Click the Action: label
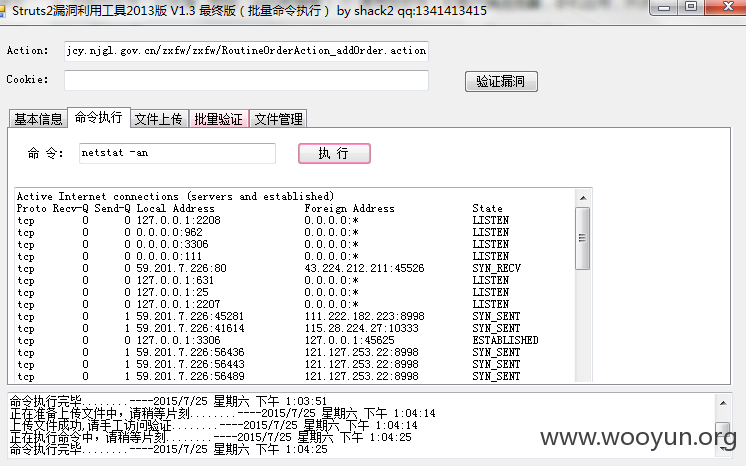Viewport: 746px width, 466px height. click(x=28, y=50)
